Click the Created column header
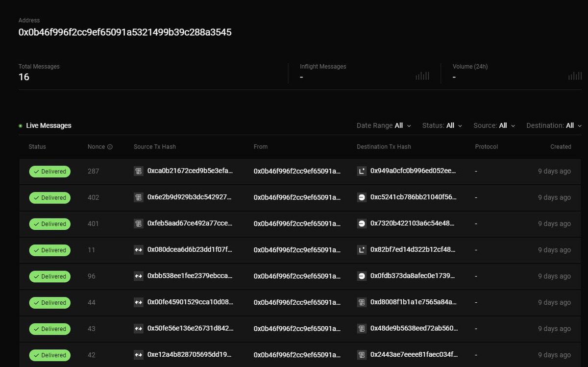Viewport: 588px width, 367px height. tap(561, 147)
